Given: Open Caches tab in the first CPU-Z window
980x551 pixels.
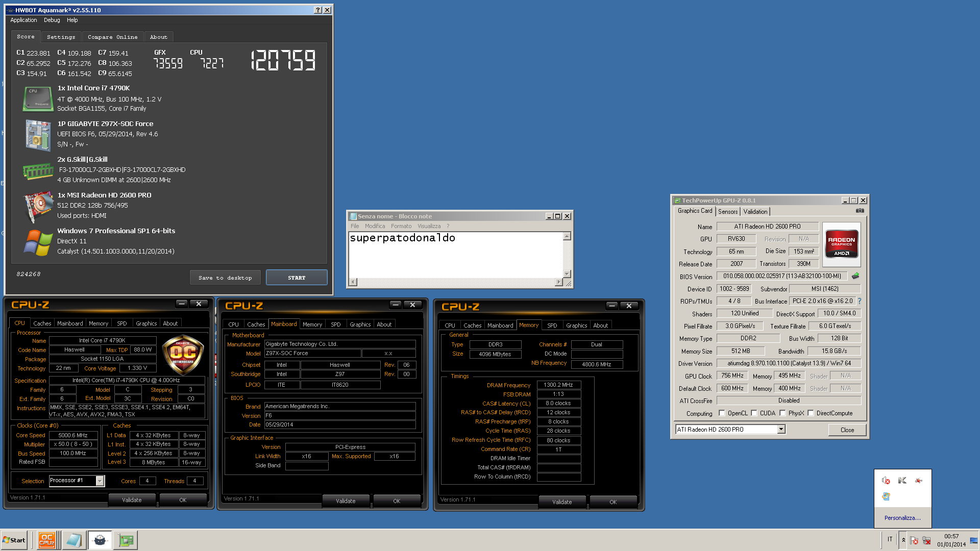Looking at the screenshot, I should tap(42, 323).
